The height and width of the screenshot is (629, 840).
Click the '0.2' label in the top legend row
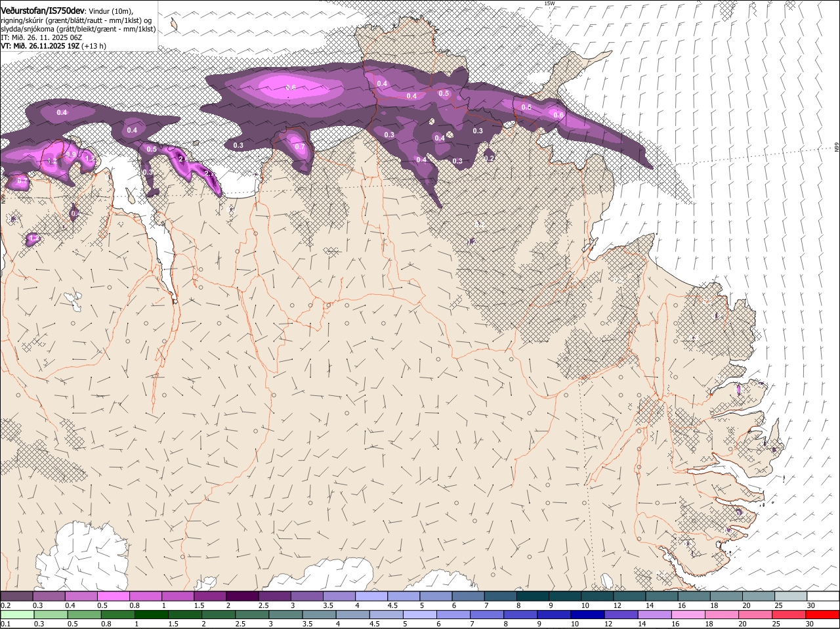pos(5,605)
